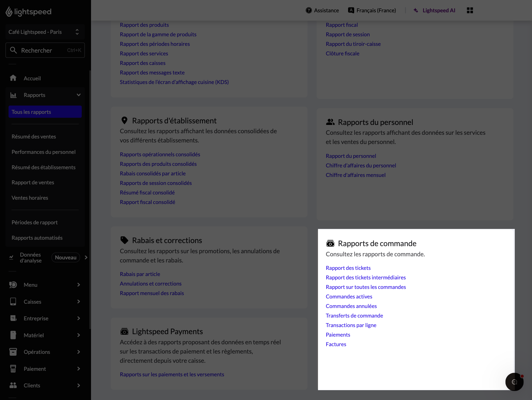Click the search magnifier in the sidebar
Viewport: 532px width, 400px height.
[x=14, y=50]
